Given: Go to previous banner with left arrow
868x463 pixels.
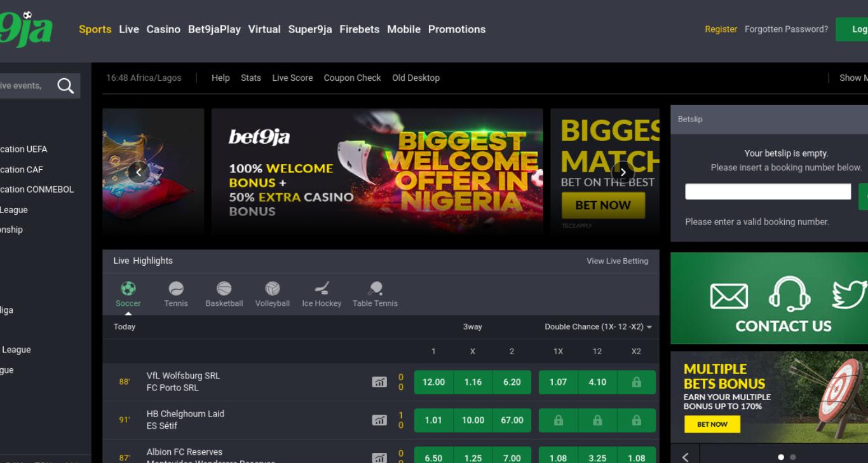Looking at the screenshot, I should [139, 172].
